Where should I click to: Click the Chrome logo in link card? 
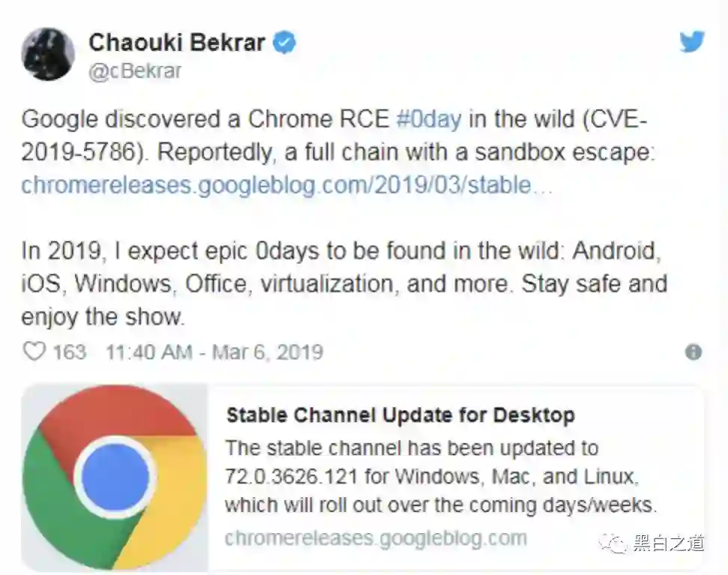point(115,477)
